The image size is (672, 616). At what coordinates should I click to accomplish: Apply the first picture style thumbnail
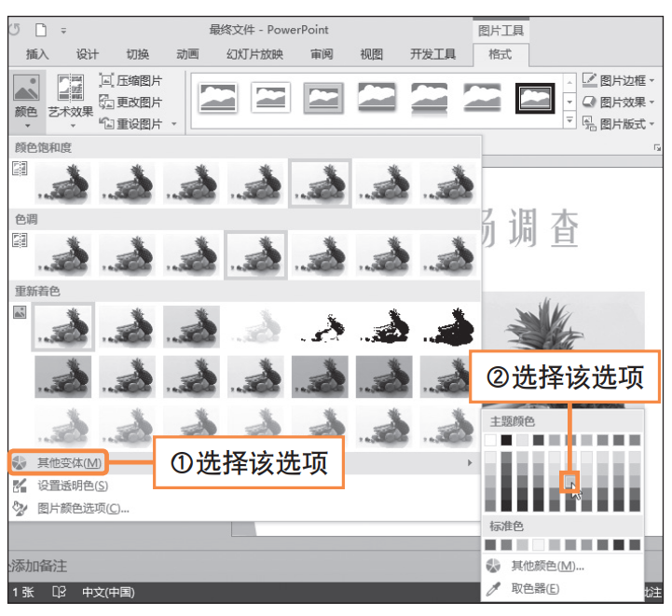[218, 98]
